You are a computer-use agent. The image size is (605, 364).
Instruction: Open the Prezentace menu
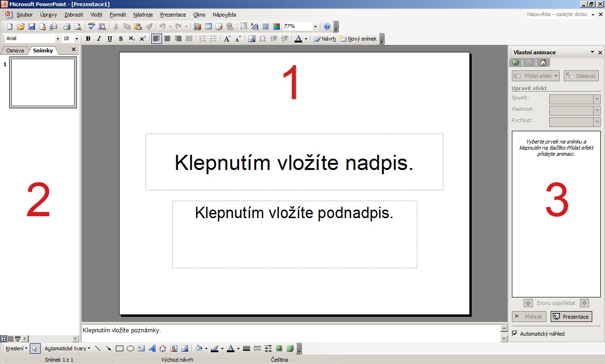point(173,15)
